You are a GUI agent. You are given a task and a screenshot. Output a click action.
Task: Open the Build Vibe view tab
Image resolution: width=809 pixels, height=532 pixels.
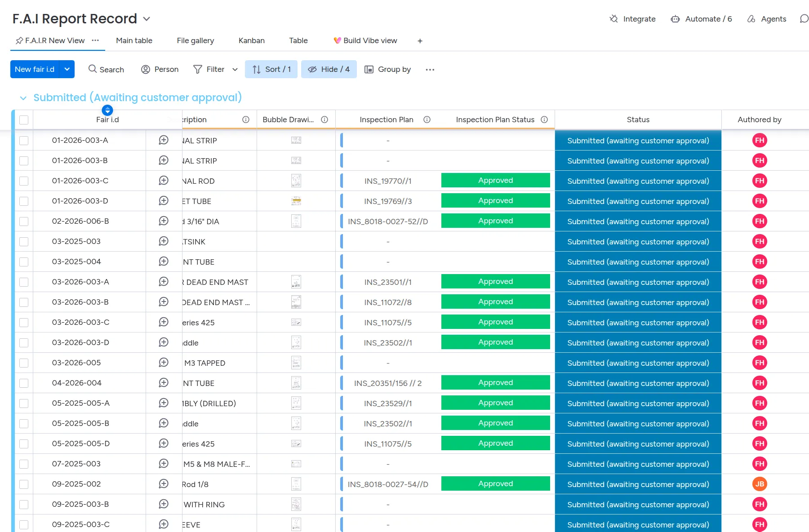coord(365,40)
